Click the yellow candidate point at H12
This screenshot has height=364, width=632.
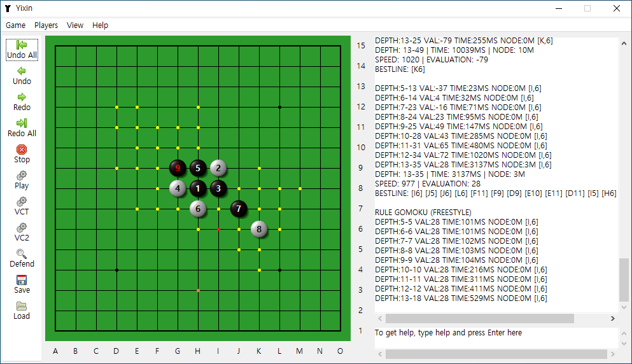click(x=198, y=107)
